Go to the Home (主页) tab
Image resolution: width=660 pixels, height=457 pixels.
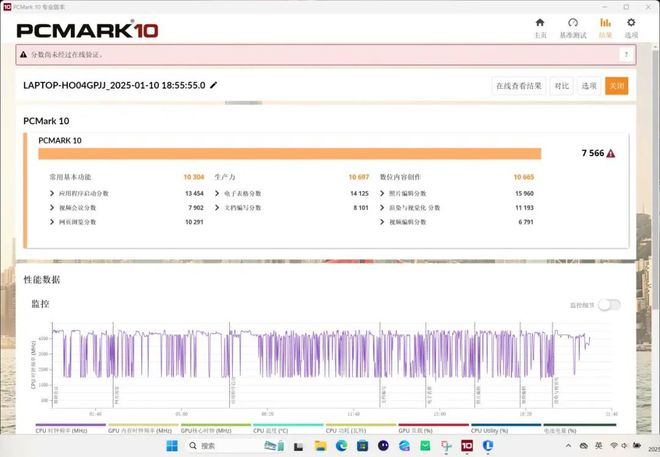pos(540,28)
